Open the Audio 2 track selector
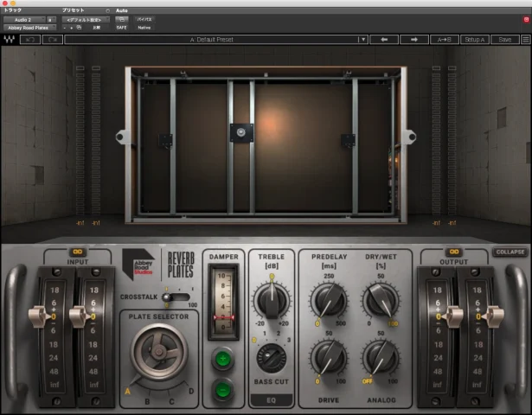Viewport: 532px width, 415px height. point(23,20)
